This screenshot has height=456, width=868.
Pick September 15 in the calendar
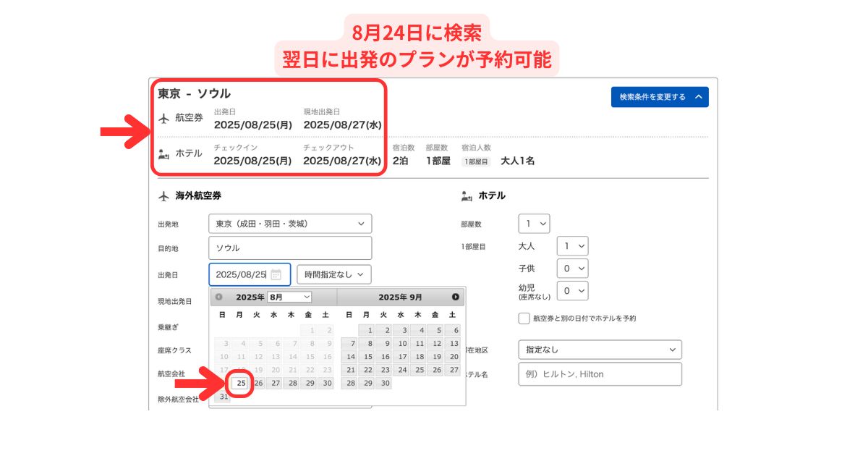point(368,356)
